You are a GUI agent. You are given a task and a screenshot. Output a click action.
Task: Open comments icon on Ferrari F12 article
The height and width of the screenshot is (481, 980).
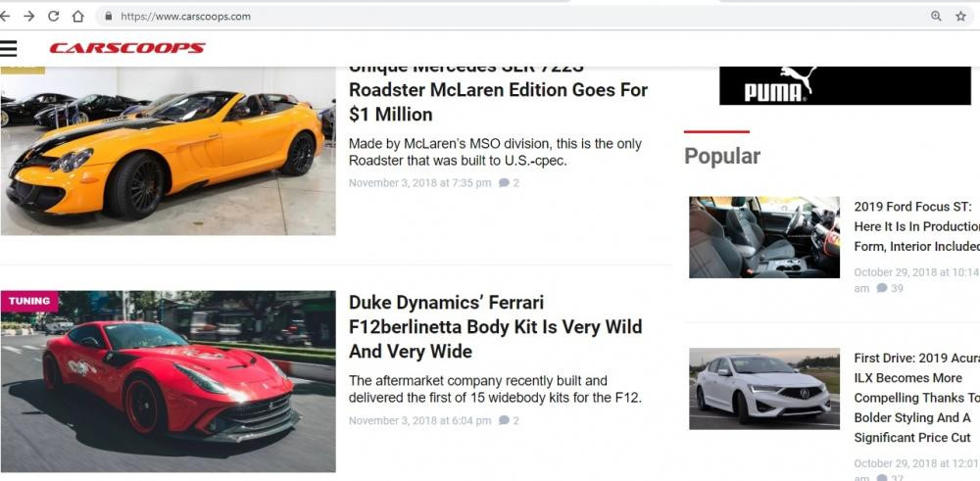click(x=504, y=421)
